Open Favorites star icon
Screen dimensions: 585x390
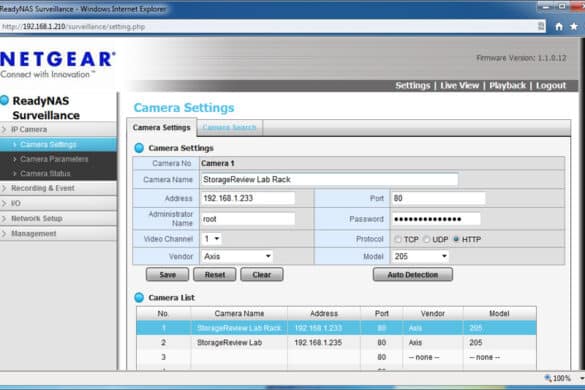pos(574,26)
